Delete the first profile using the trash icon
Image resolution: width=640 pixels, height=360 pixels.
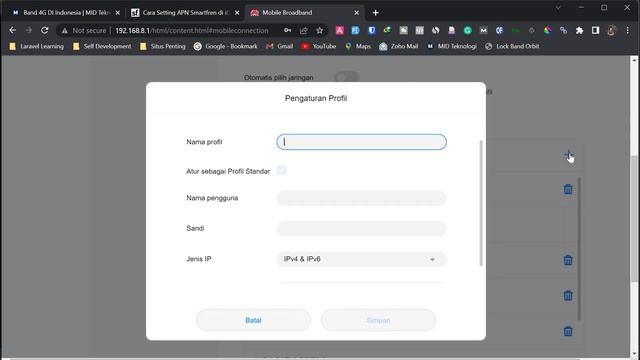click(568, 189)
